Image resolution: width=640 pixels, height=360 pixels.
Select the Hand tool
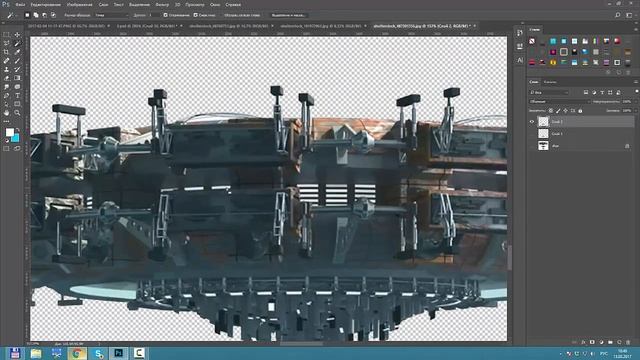tap(6, 113)
